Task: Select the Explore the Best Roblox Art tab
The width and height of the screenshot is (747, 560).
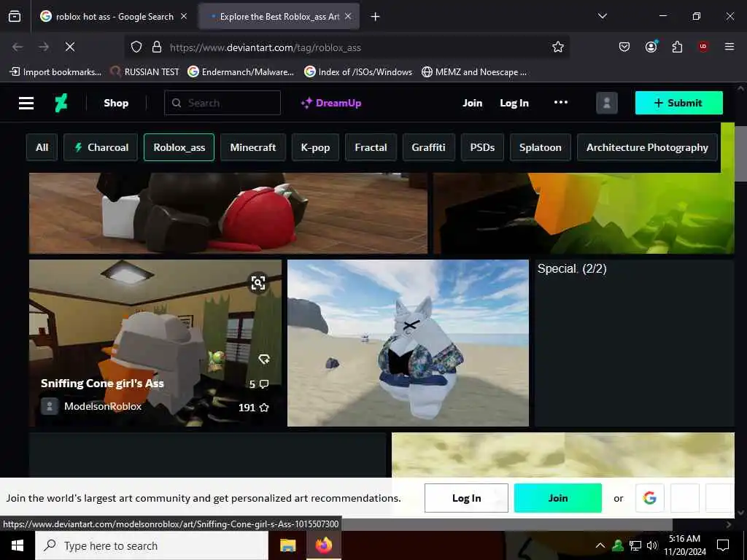Action: pyautogui.click(x=279, y=17)
